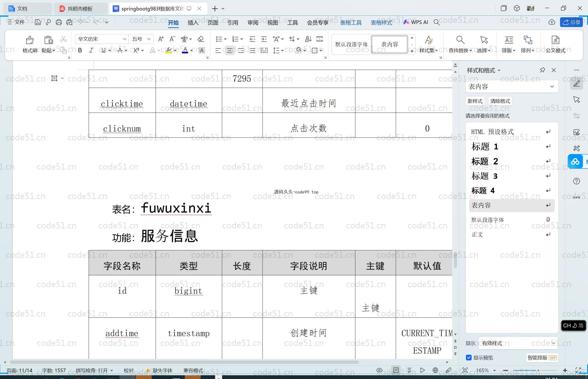The height and width of the screenshot is (379, 588).
Task: Click Missing Fonts (缺失字体) in the status bar
Action: (x=159, y=370)
